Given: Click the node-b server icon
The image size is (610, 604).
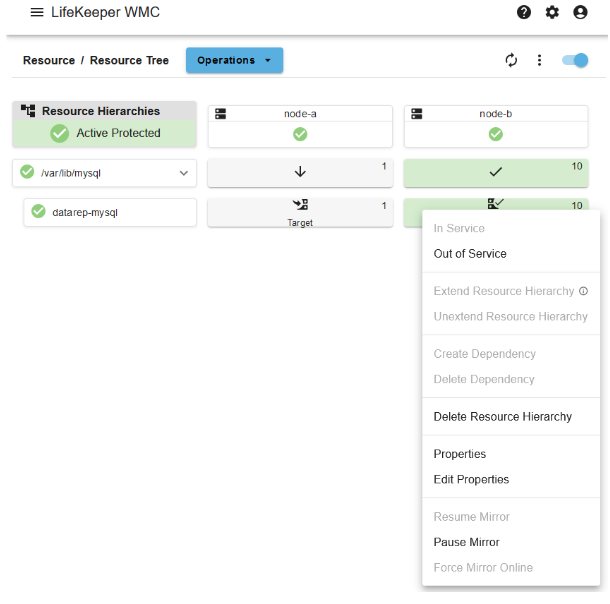Looking at the screenshot, I should pyautogui.click(x=416, y=114).
